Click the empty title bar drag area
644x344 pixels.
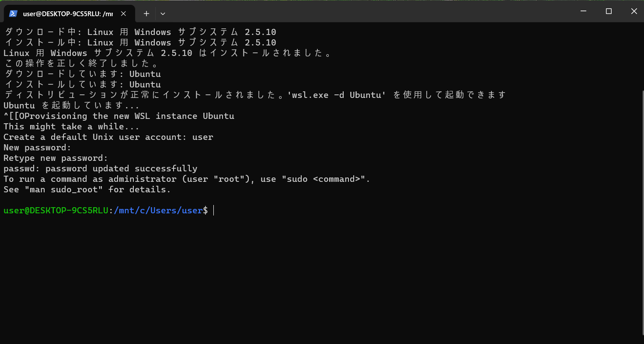[x=372, y=11]
